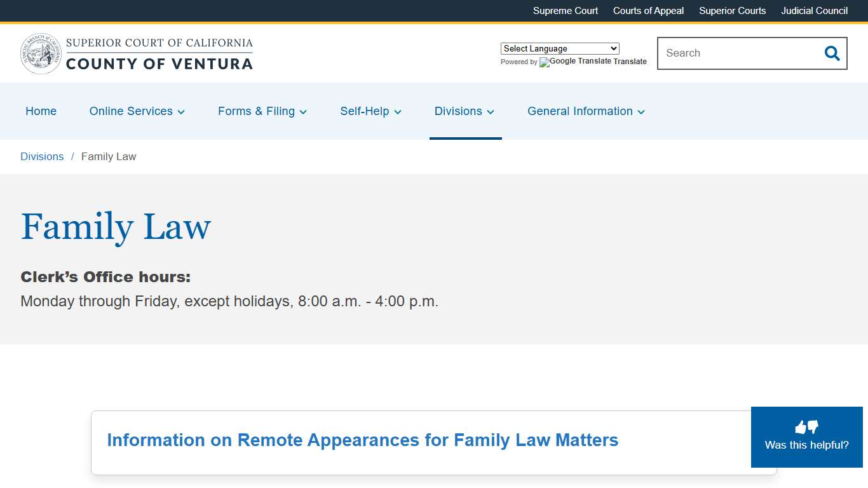Click the Home navigation item

point(41,111)
